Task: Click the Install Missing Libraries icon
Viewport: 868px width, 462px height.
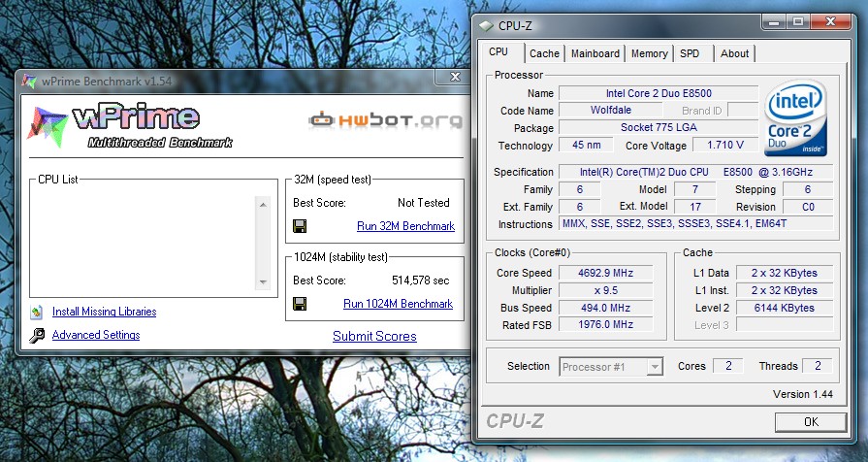Action: (37, 312)
